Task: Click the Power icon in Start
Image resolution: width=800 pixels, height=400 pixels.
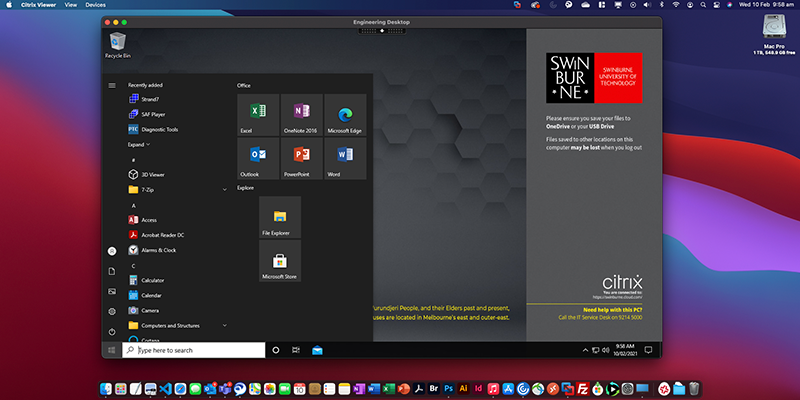Action: 112,332
